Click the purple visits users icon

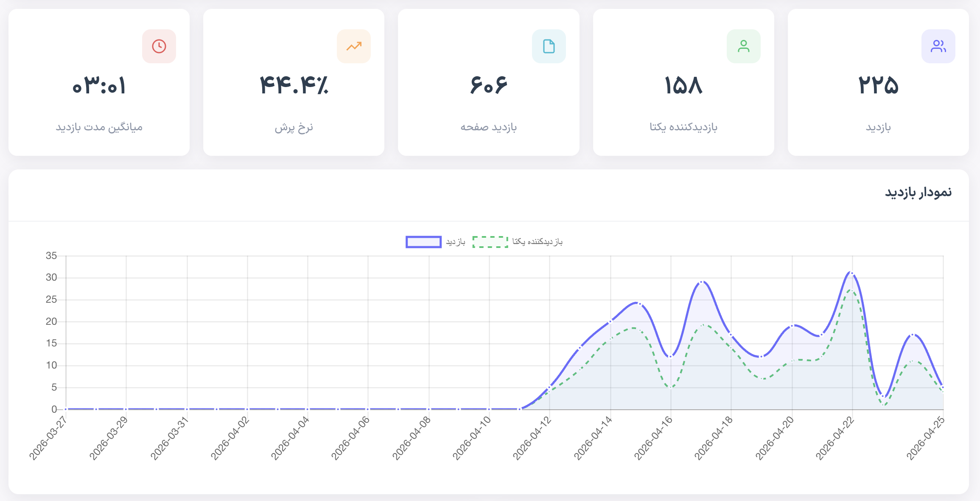[938, 46]
